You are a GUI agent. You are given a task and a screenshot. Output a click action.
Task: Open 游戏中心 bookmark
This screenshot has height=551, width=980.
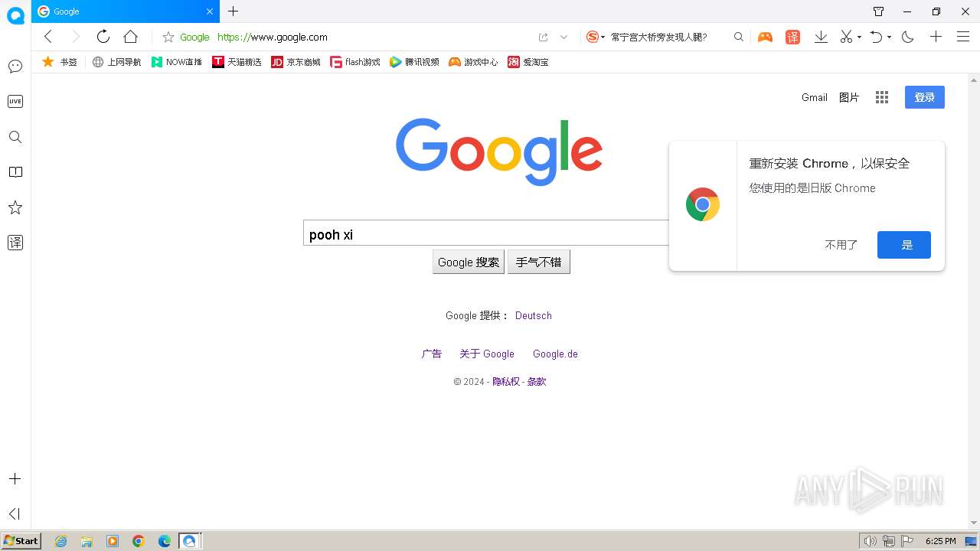click(473, 62)
